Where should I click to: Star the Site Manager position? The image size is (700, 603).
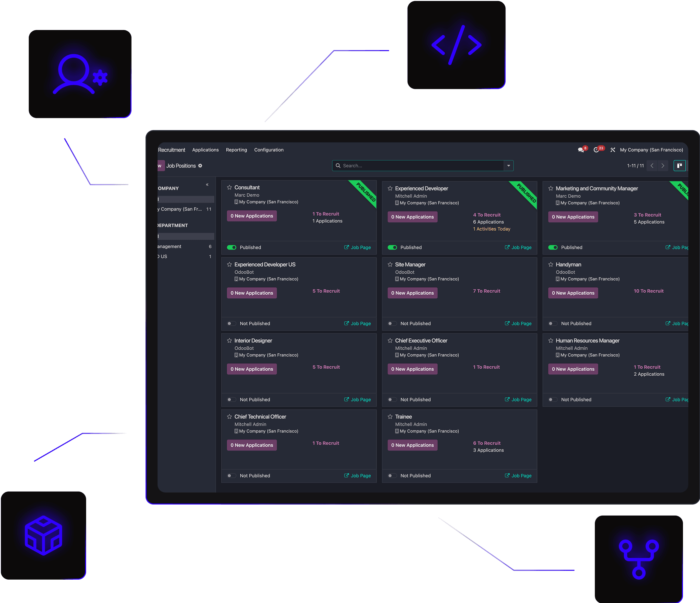point(390,265)
